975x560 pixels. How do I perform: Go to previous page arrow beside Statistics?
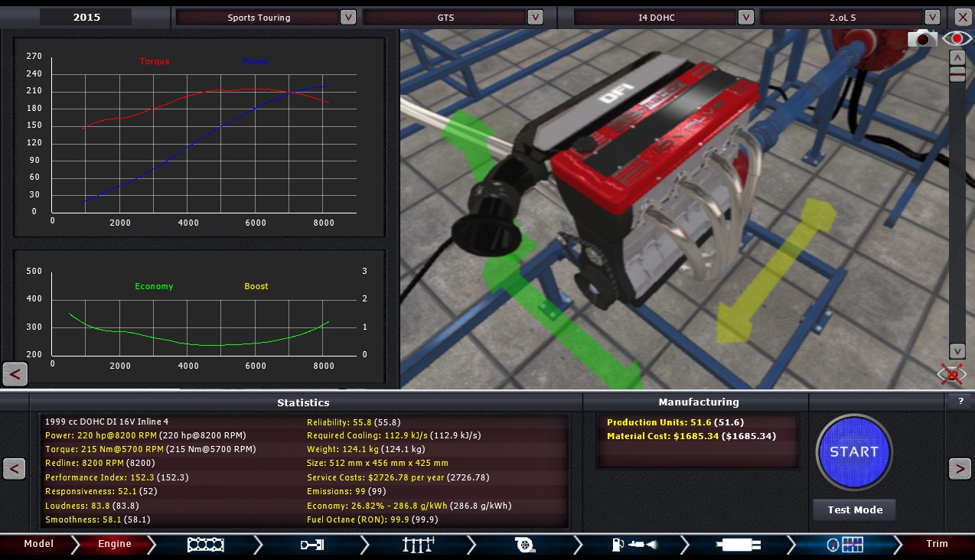click(x=14, y=468)
